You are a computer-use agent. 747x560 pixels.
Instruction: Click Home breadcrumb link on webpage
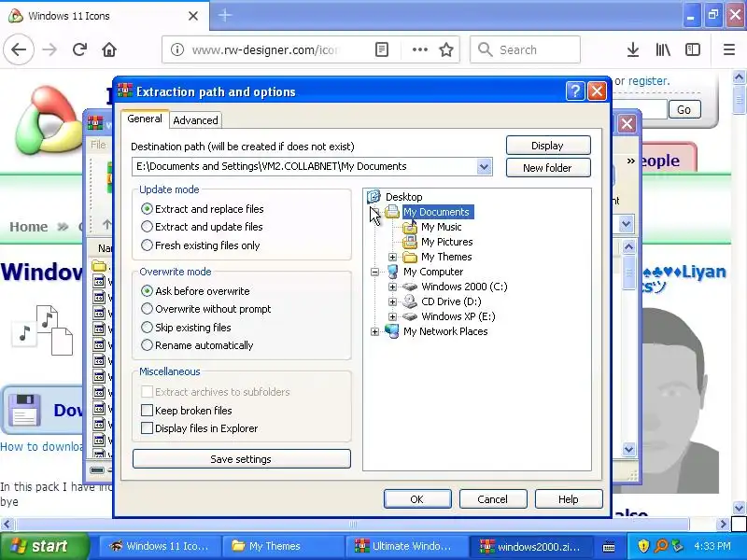[x=29, y=227]
